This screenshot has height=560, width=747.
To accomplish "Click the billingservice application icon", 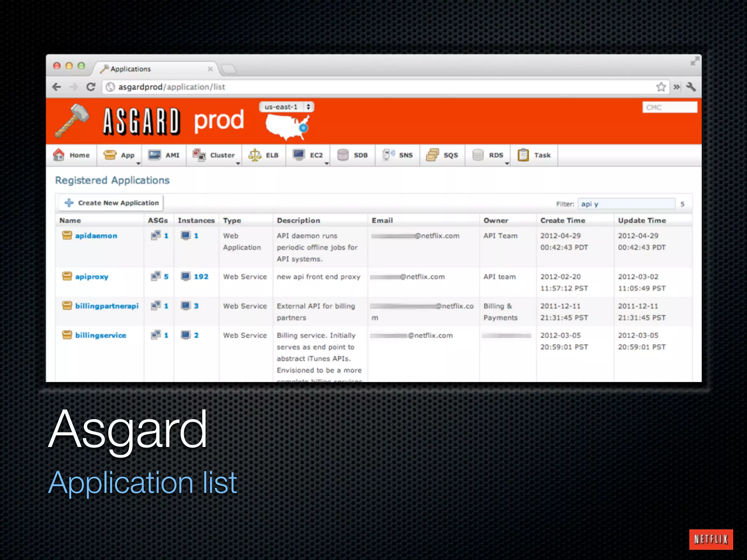I will click(x=67, y=335).
